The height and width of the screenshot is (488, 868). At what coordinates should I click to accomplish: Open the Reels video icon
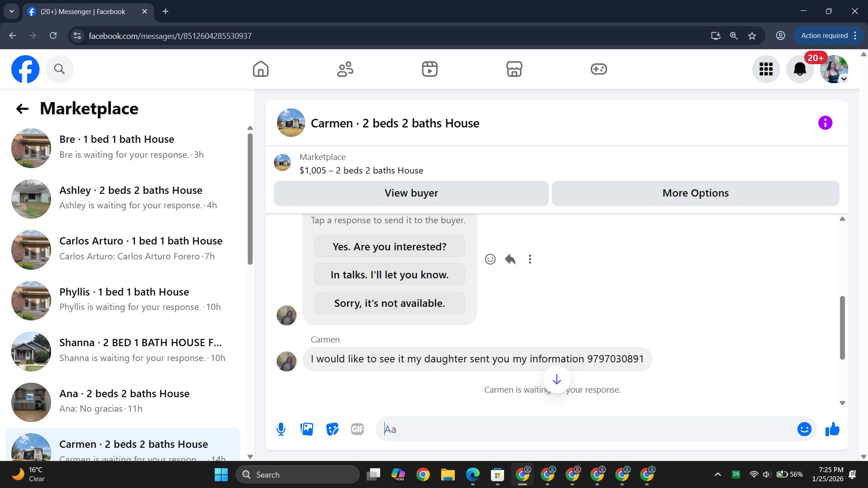tap(430, 69)
